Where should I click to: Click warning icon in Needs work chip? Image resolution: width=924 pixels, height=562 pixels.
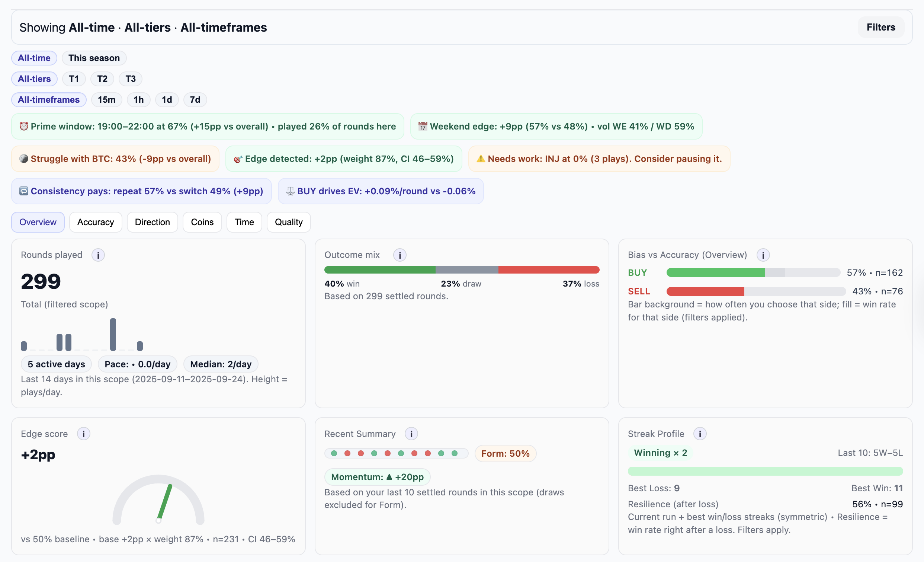480,159
